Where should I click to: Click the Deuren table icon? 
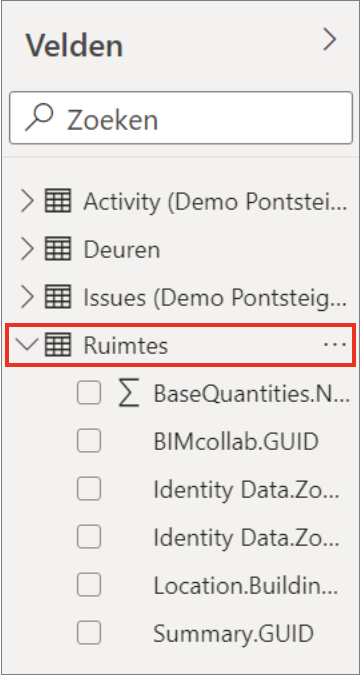pos(58,249)
